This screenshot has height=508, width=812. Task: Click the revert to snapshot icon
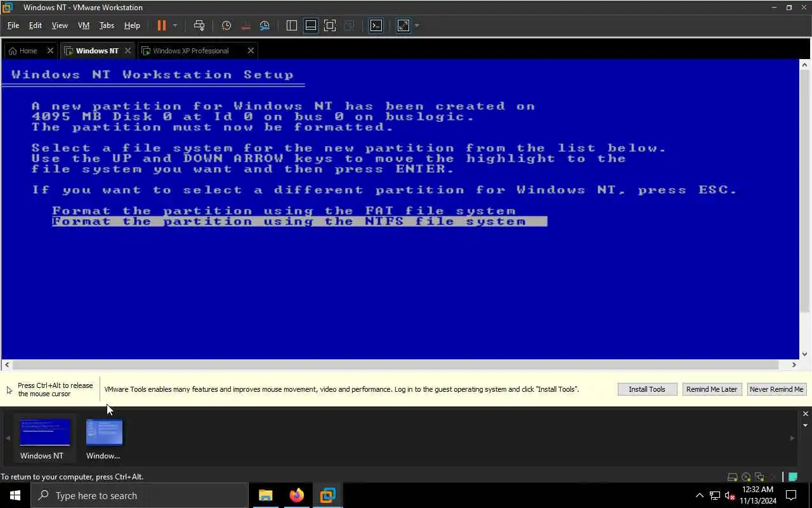click(x=246, y=25)
